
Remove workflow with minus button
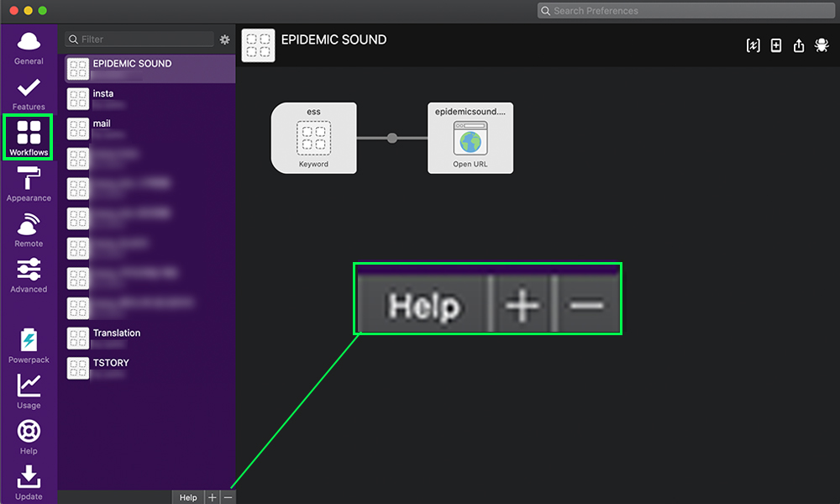click(x=228, y=497)
